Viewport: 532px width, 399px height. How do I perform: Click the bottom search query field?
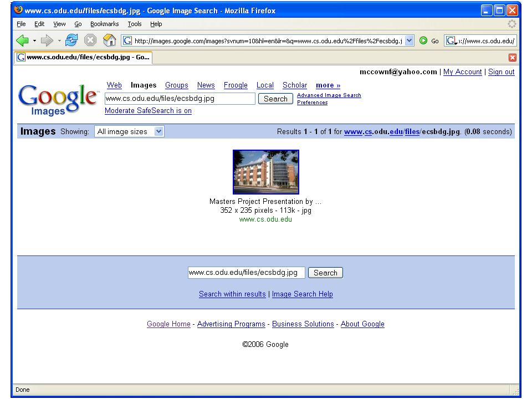[246, 273]
